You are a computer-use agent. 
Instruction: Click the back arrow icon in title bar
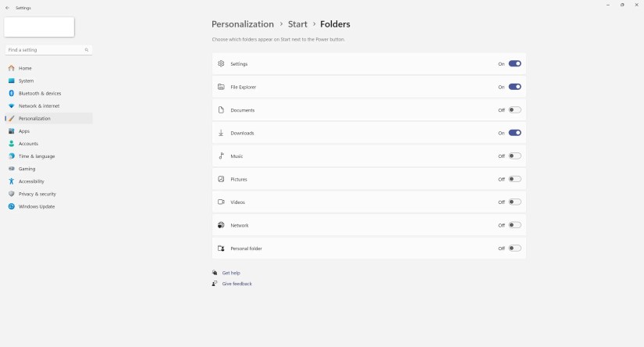coord(7,6)
